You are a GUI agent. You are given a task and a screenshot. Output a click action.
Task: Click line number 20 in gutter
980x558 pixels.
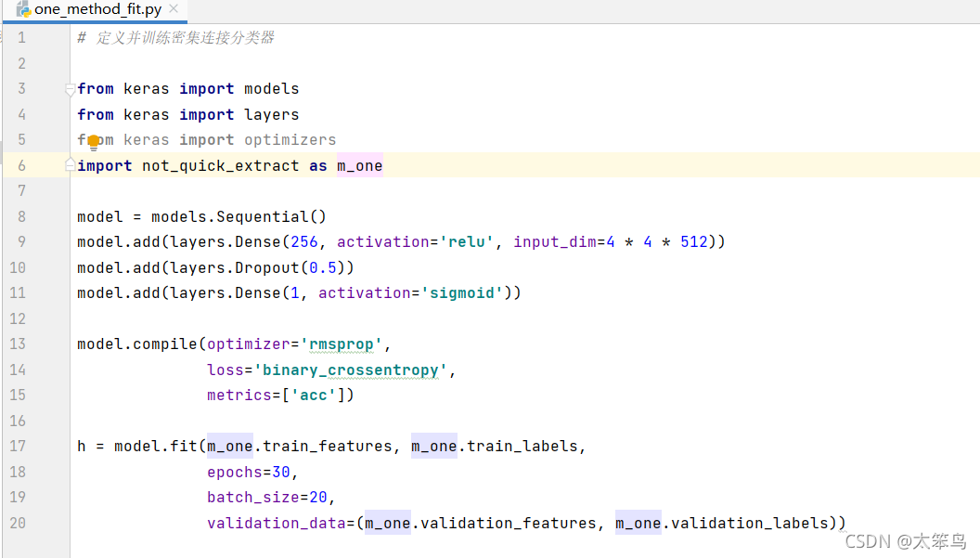(x=18, y=523)
